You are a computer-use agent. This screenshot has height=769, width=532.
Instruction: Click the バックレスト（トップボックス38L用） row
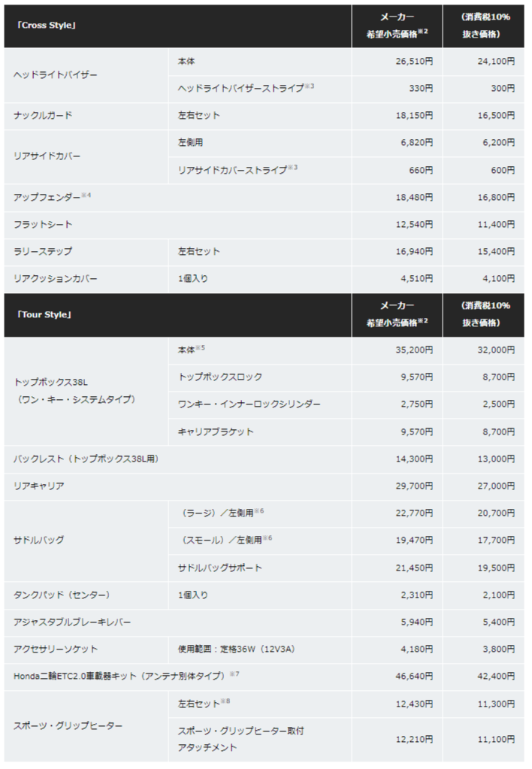(x=86, y=459)
